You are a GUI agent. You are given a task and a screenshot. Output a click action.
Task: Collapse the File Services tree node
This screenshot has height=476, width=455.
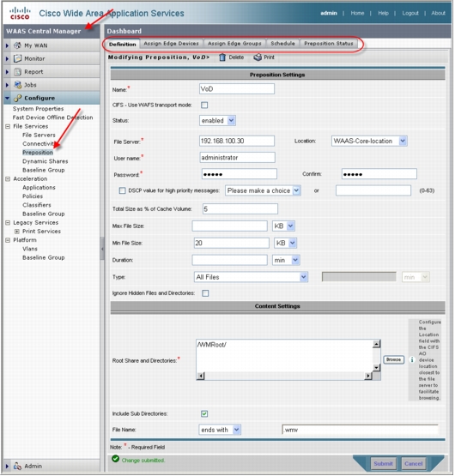[x=8, y=126]
